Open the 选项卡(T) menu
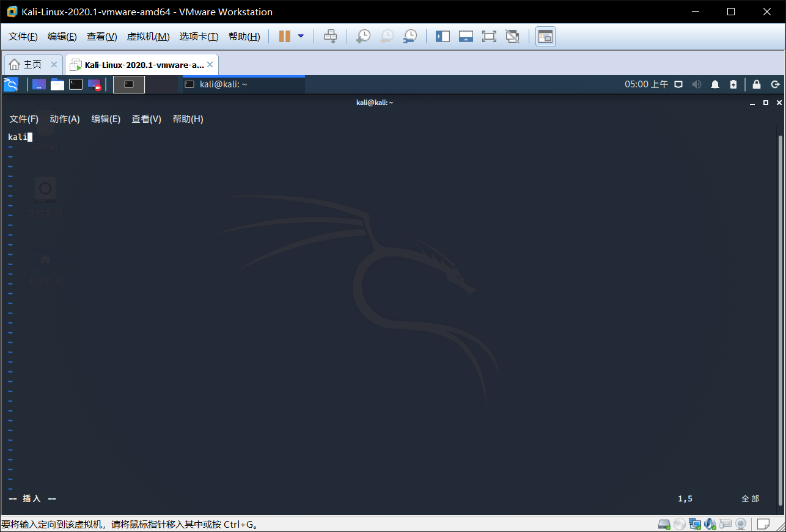 pos(199,37)
